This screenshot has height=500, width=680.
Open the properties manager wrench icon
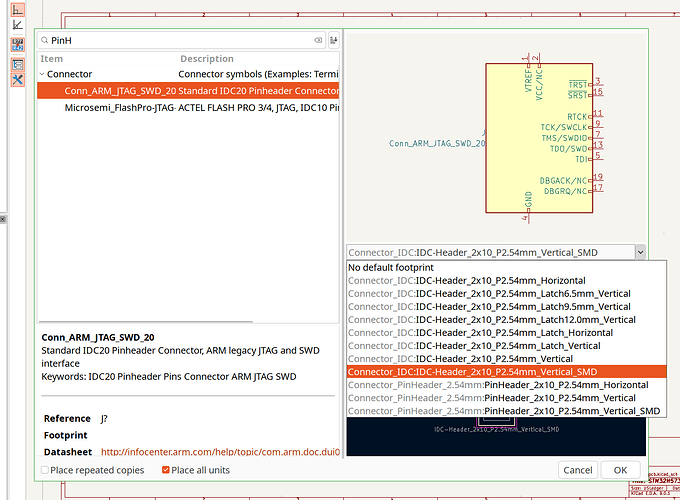coord(18,80)
